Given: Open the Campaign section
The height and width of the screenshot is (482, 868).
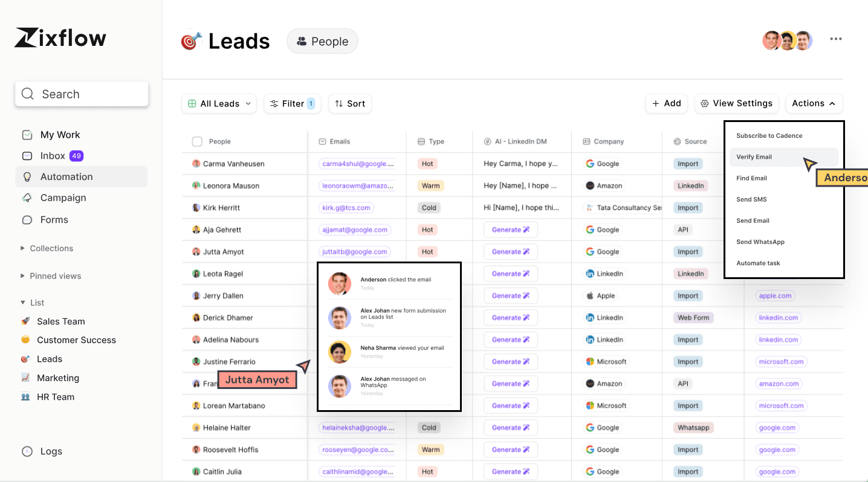Looking at the screenshot, I should pos(63,198).
